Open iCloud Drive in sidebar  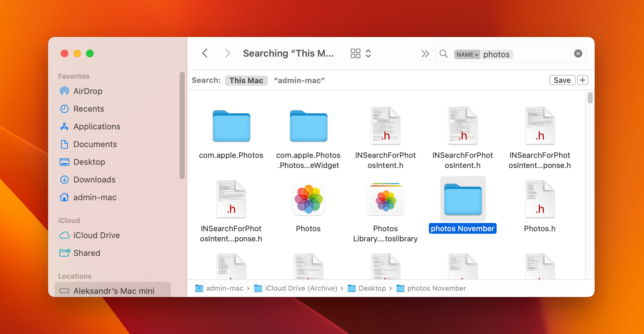tap(96, 235)
